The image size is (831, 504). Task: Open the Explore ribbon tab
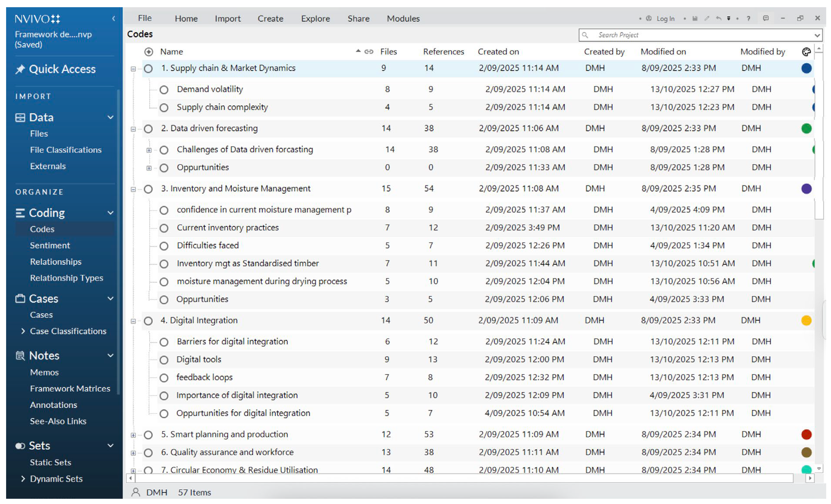[x=315, y=19]
